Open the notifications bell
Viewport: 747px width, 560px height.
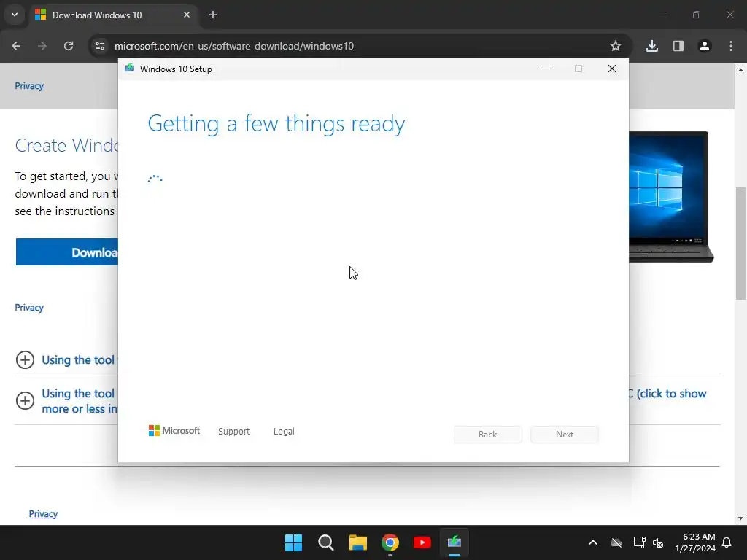coord(727,542)
